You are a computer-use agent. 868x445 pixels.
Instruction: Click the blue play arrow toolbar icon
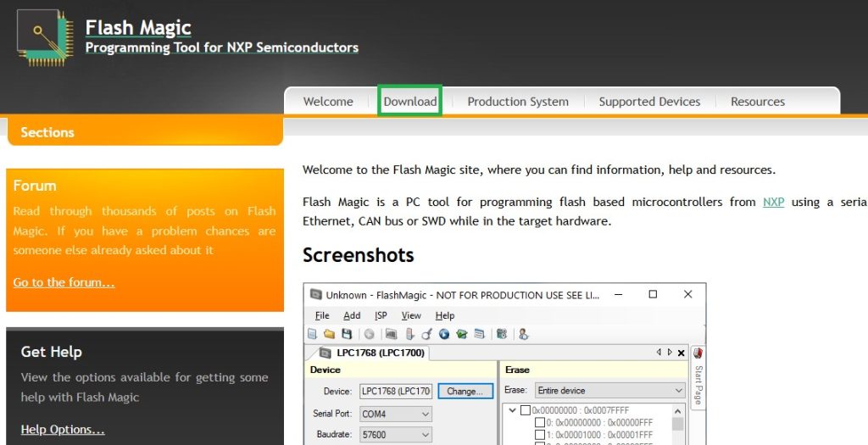(444, 334)
